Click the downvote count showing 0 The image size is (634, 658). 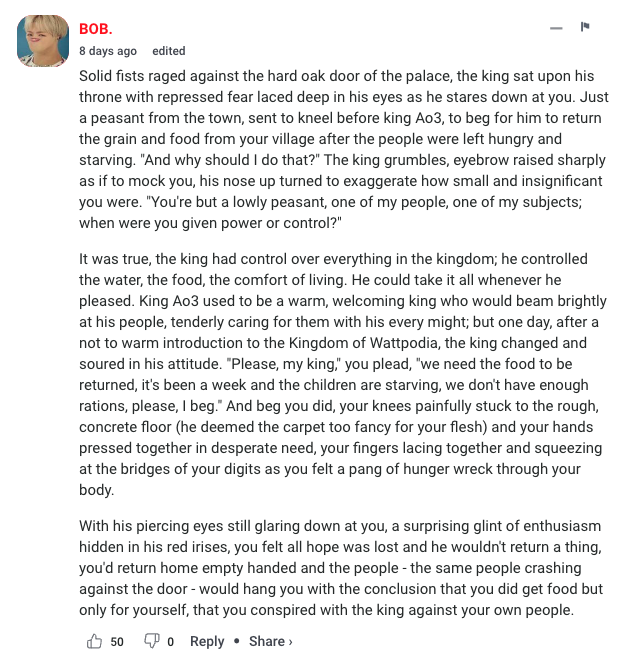point(170,642)
